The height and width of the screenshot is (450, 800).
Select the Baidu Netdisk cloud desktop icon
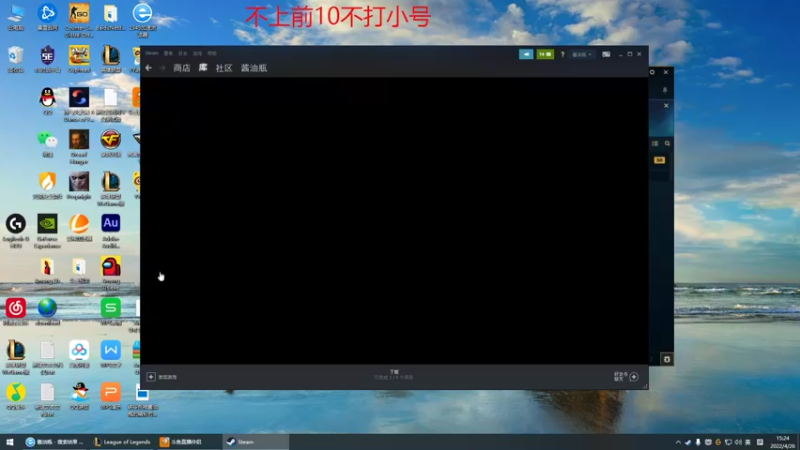[x=79, y=354]
